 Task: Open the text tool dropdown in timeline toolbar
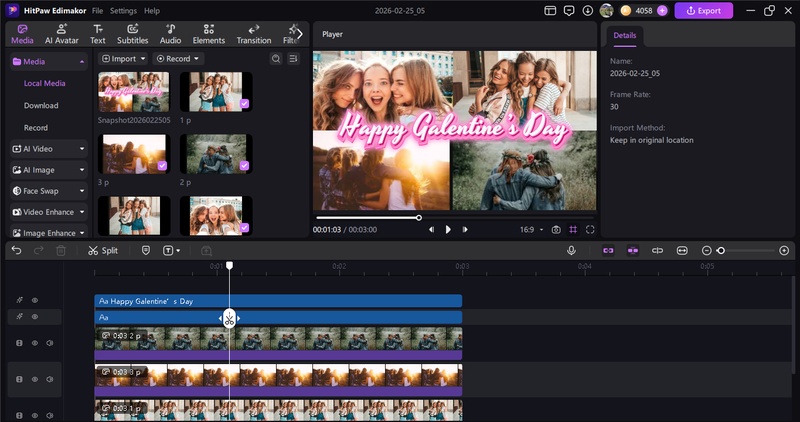(171, 251)
